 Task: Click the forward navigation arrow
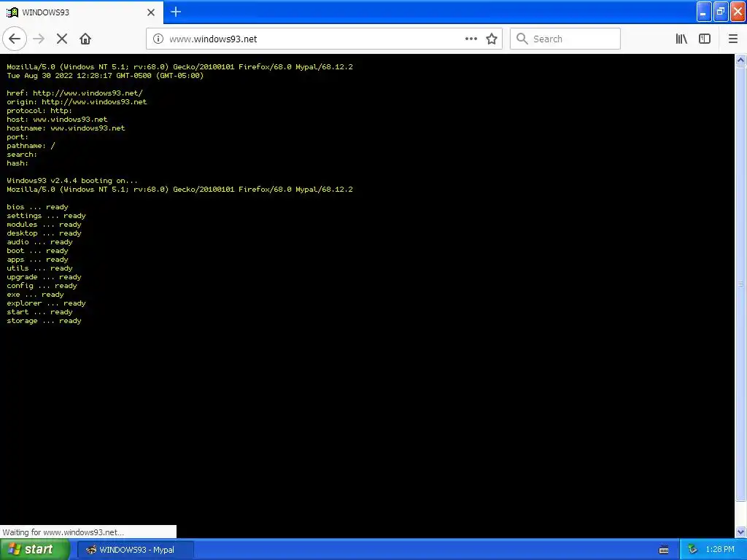pos(39,39)
